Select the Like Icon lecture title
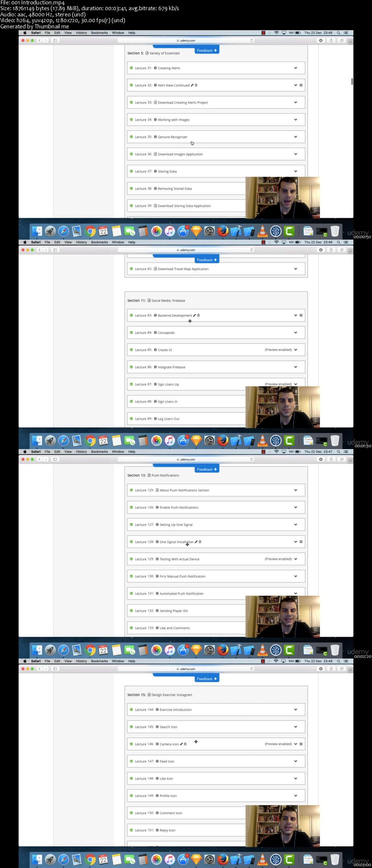This screenshot has width=372, height=868. (x=166, y=779)
